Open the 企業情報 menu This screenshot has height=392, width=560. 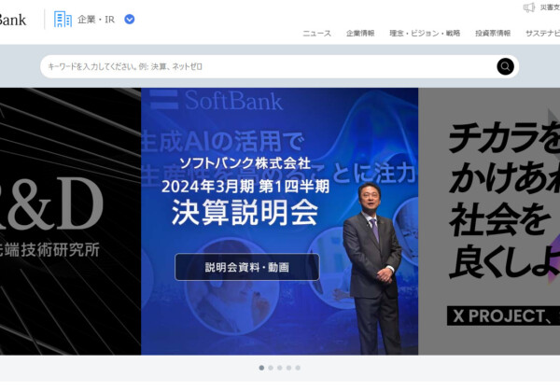360,34
